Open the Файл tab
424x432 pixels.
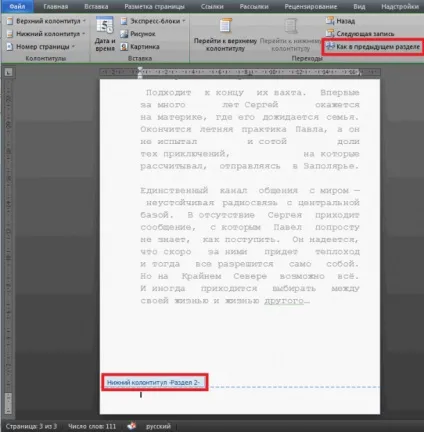[x=17, y=6]
